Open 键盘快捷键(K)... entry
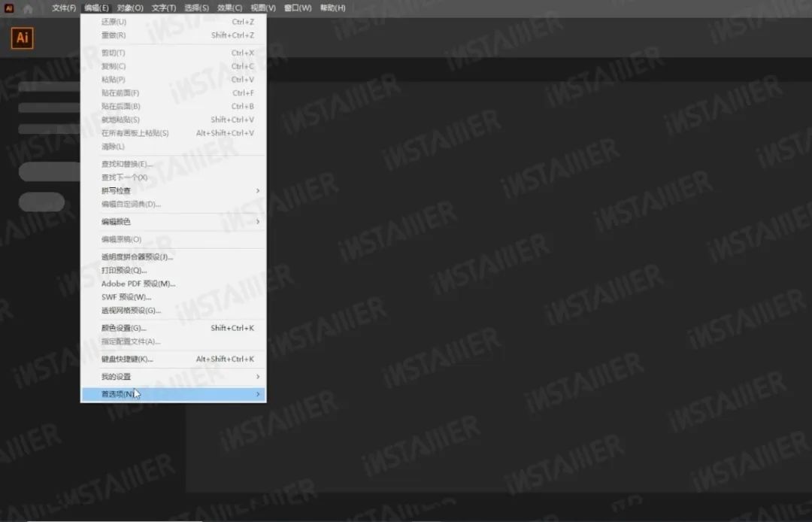Screen dimensions: 812x522 pos(174,359)
